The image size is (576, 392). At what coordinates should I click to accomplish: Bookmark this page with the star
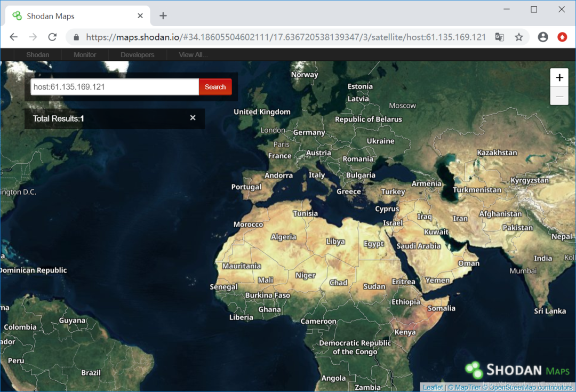(x=519, y=37)
